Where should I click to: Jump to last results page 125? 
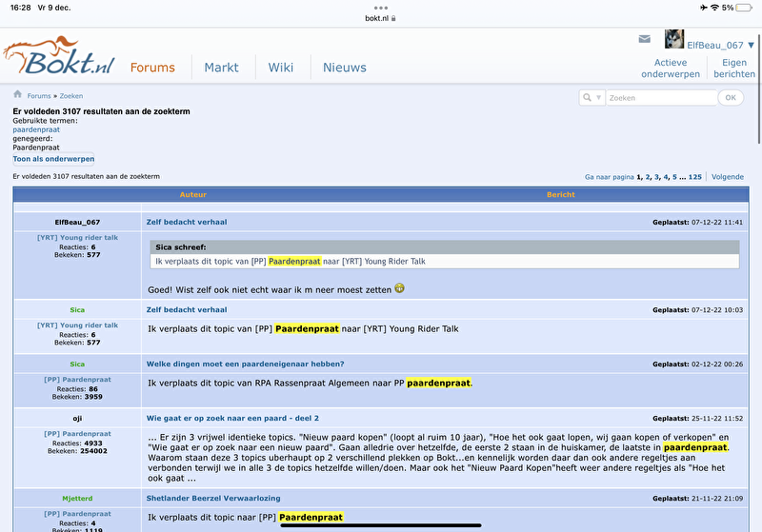[695, 177]
